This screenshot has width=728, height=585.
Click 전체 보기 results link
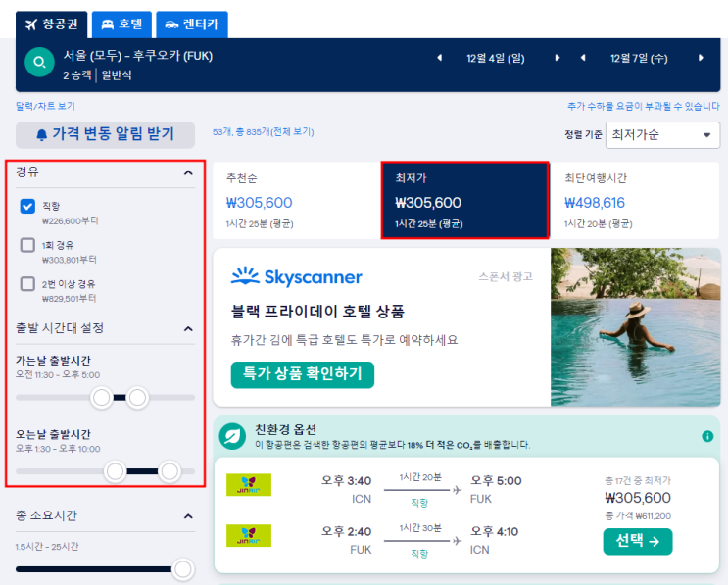coord(293,132)
